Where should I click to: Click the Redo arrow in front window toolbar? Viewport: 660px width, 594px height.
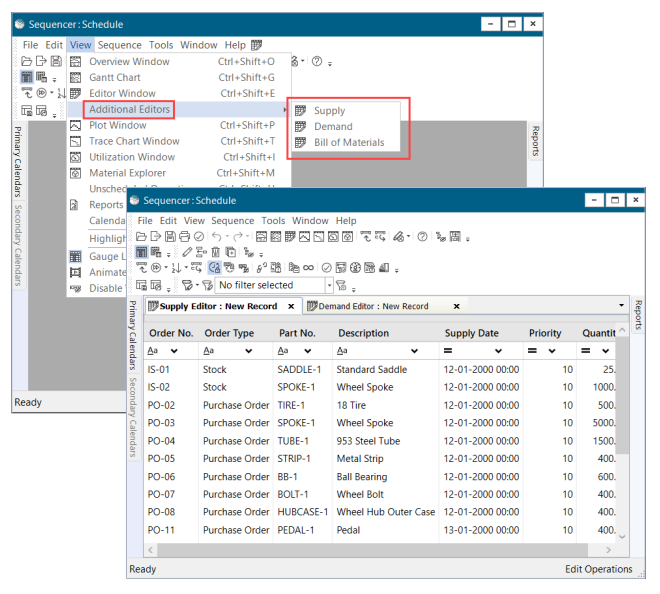click(x=238, y=237)
